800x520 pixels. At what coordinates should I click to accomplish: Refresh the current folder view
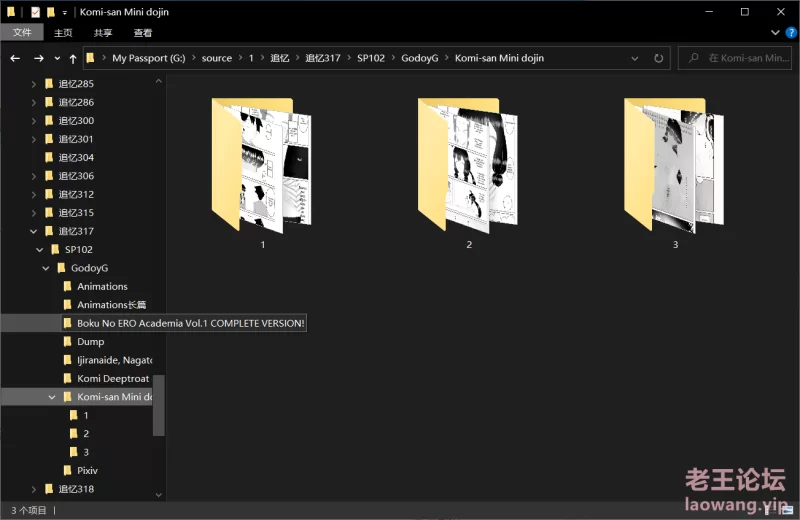658,58
